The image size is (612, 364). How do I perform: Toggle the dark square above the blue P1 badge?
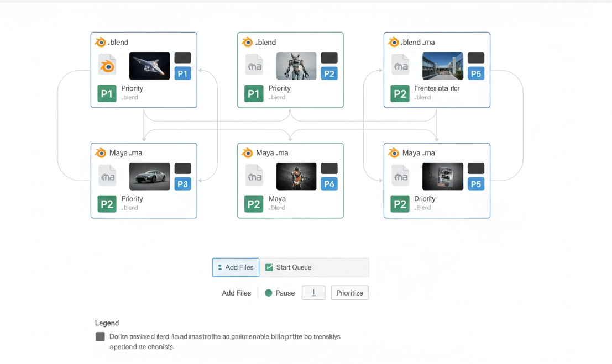183,58
